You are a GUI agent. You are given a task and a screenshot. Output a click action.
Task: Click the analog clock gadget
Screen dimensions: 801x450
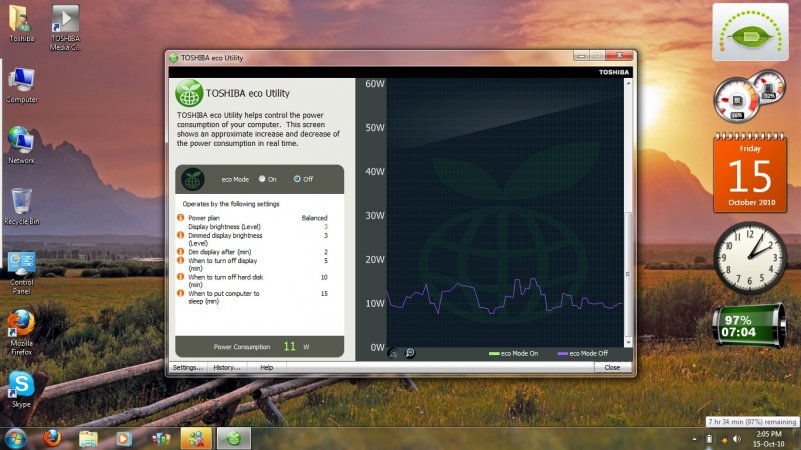pos(750,257)
